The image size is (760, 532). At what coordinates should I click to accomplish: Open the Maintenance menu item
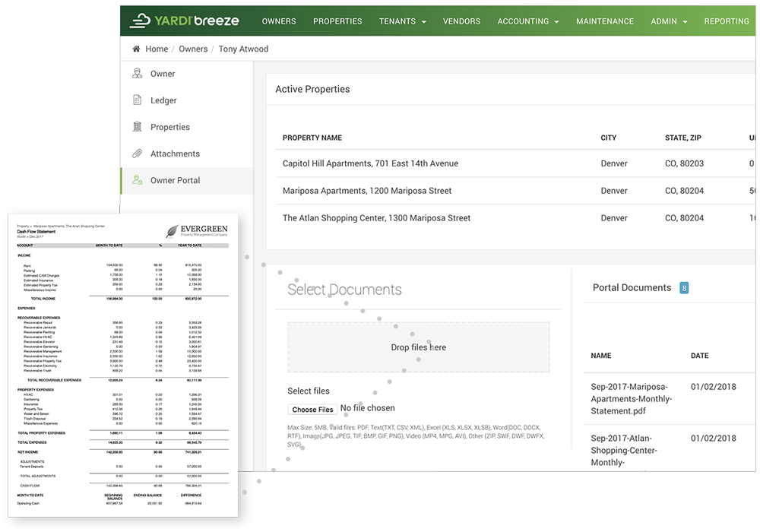(x=605, y=21)
